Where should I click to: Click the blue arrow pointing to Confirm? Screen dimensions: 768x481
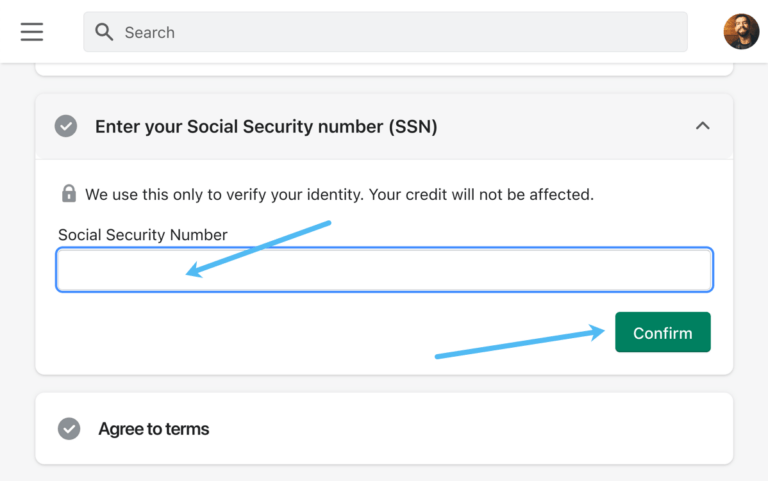[520, 342]
